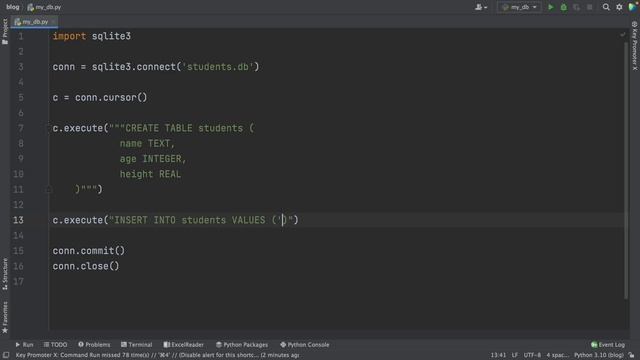Open the Favorites tool window stripe

(x=5, y=317)
